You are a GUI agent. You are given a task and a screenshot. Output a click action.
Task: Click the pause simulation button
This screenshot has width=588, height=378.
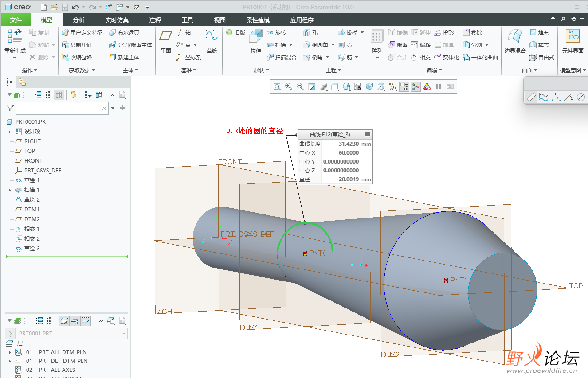point(438,87)
